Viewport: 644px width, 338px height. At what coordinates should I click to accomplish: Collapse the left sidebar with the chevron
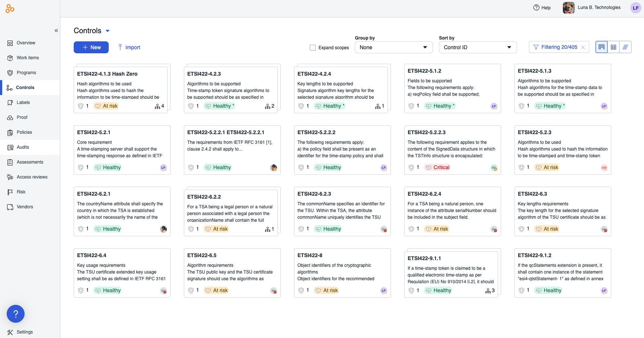[56, 30]
